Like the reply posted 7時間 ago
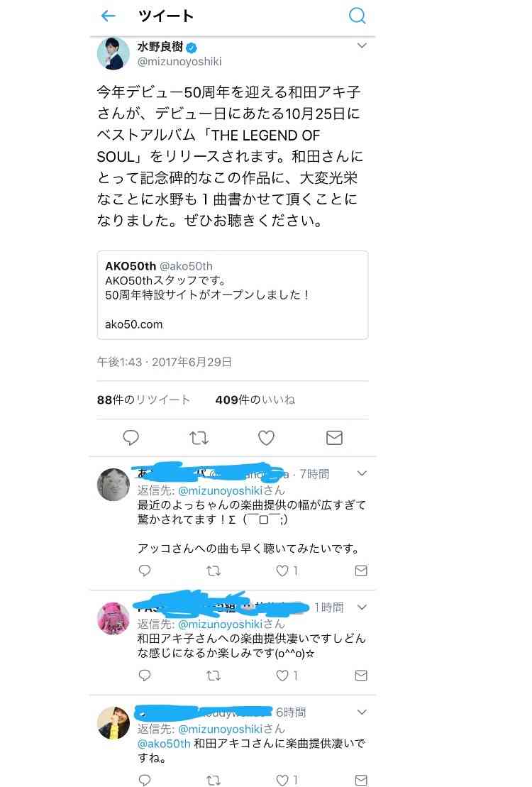The image size is (532, 787). [x=282, y=571]
